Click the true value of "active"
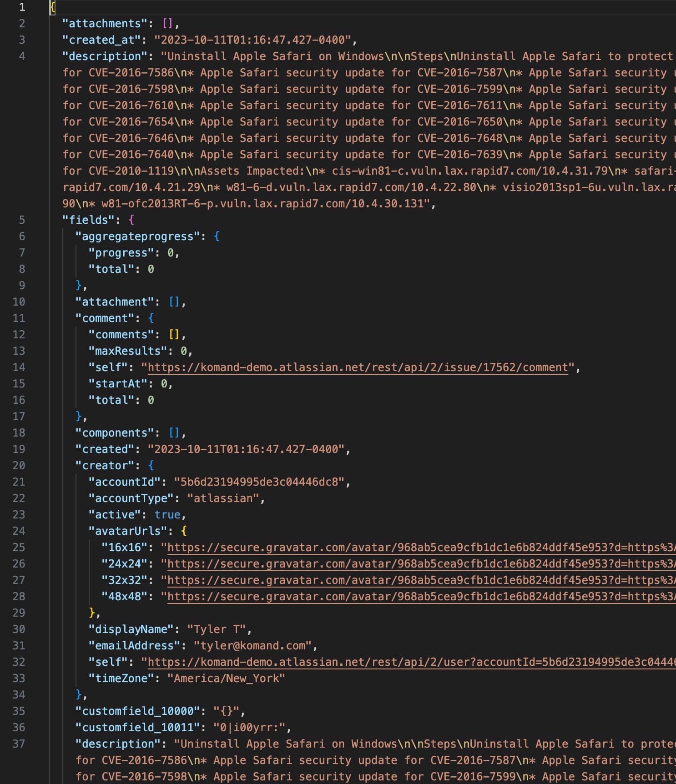The image size is (676, 784). pos(167,515)
